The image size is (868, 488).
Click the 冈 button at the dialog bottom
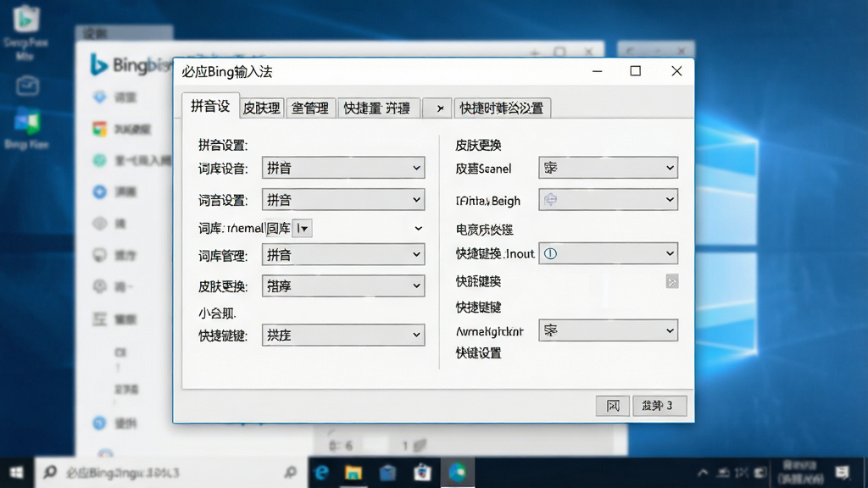coord(612,406)
